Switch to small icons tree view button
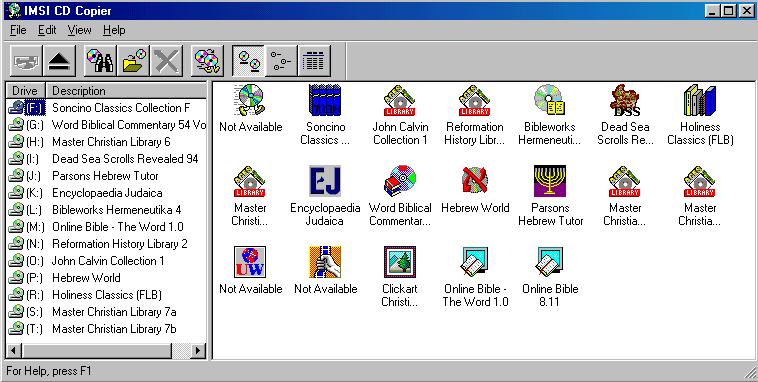 pos(281,61)
